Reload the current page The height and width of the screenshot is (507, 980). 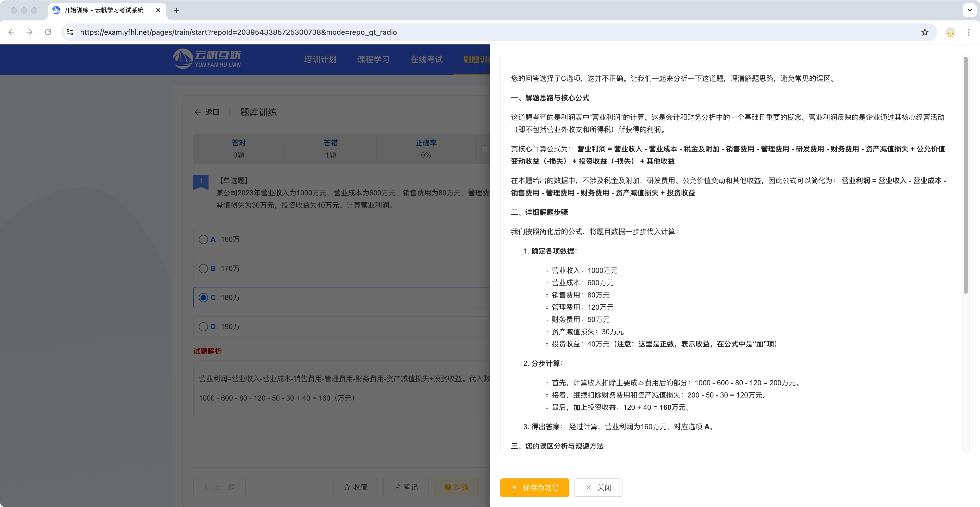point(48,32)
